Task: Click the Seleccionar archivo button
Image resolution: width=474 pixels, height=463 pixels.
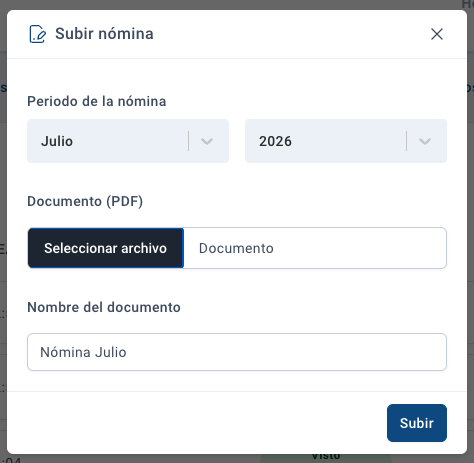Action: coord(106,248)
